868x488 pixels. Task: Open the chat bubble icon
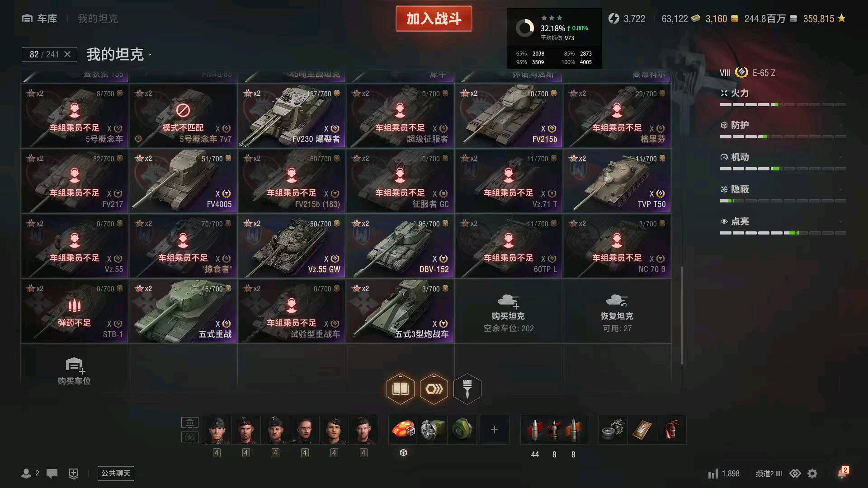[52, 474]
